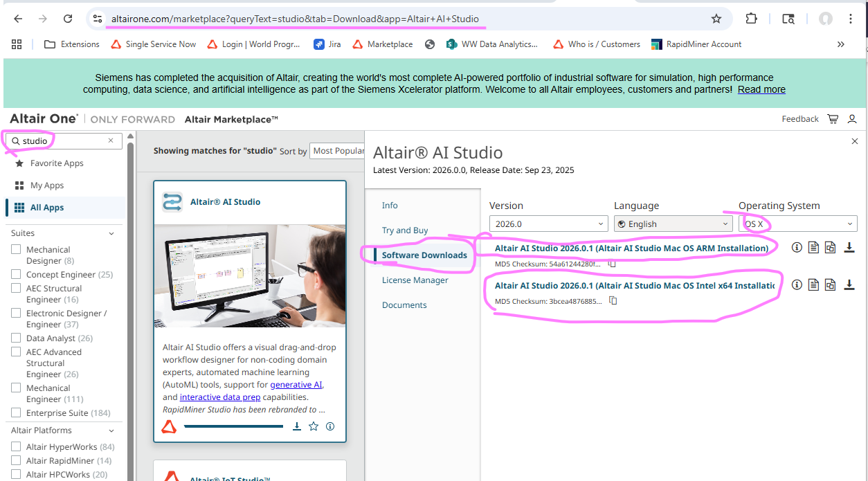Check the Concept Engineer suite filter

[16, 275]
